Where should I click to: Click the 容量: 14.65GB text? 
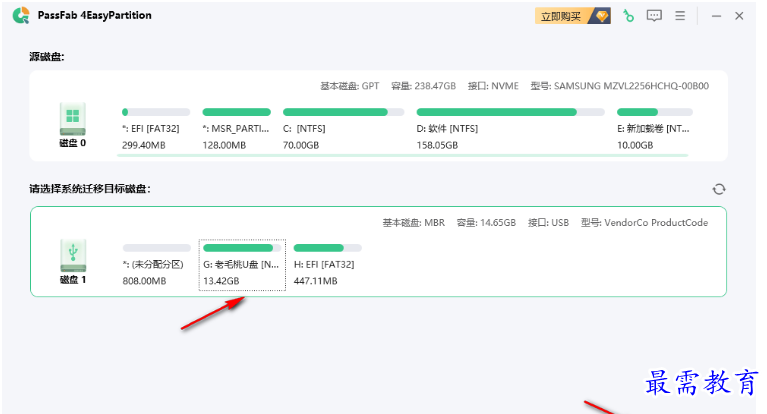[486, 223]
